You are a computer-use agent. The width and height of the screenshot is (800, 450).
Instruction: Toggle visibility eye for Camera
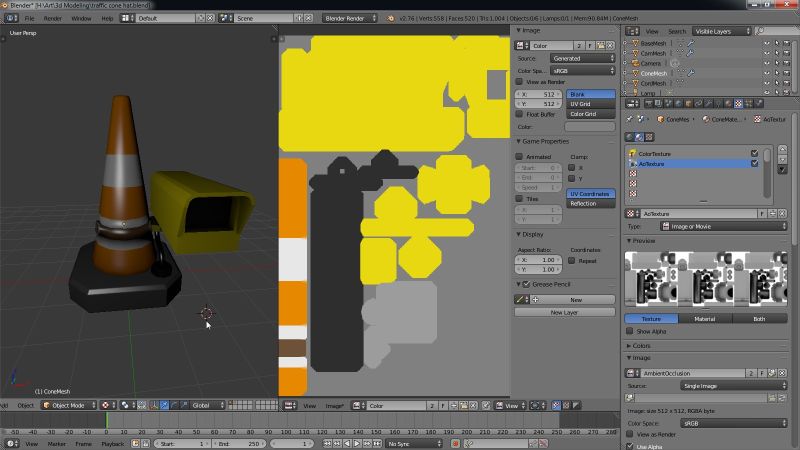coord(766,63)
